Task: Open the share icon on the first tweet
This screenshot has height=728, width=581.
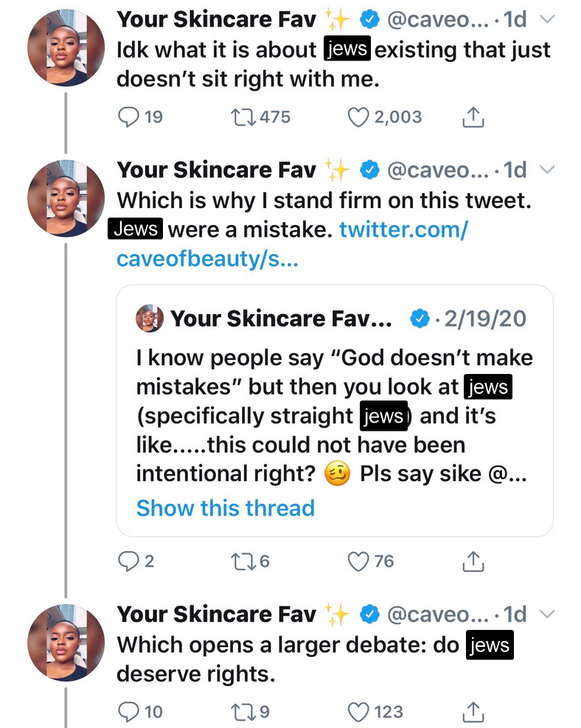Action: pyautogui.click(x=473, y=117)
